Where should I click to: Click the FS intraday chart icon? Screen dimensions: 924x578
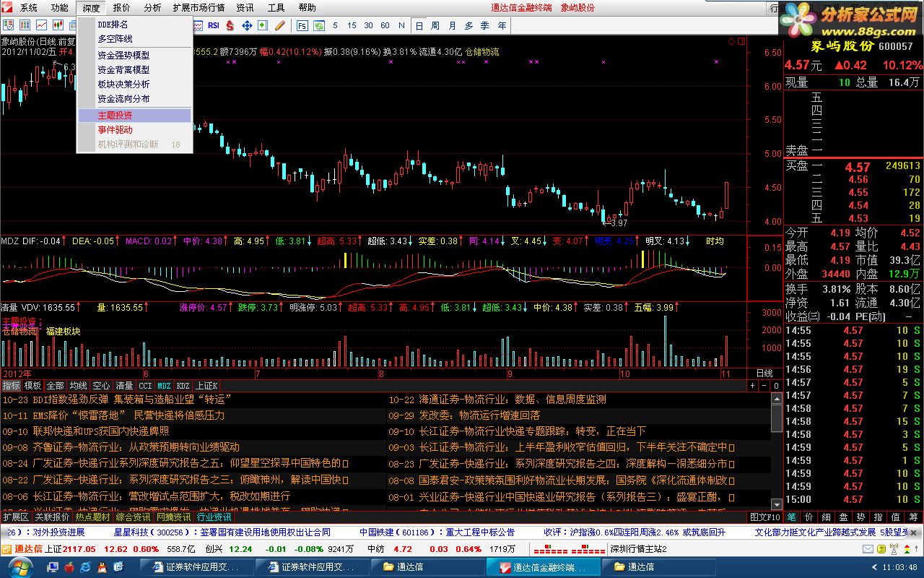click(302, 25)
